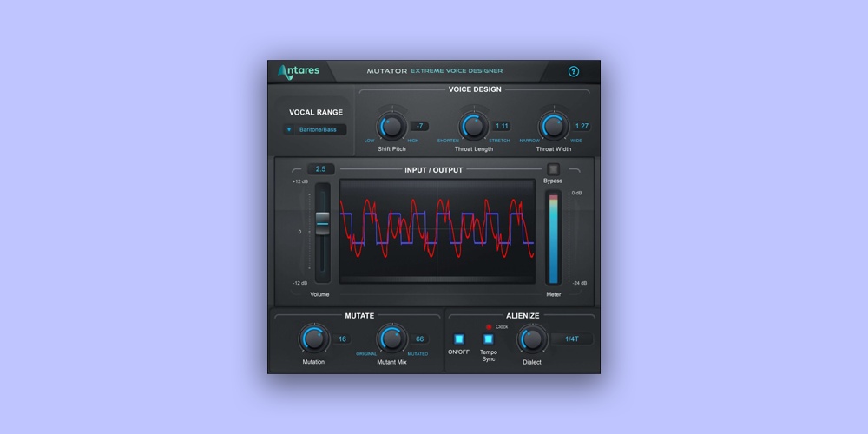868x434 pixels.
Task: Click the Throat Length value field 1.11
Action: pos(502,126)
